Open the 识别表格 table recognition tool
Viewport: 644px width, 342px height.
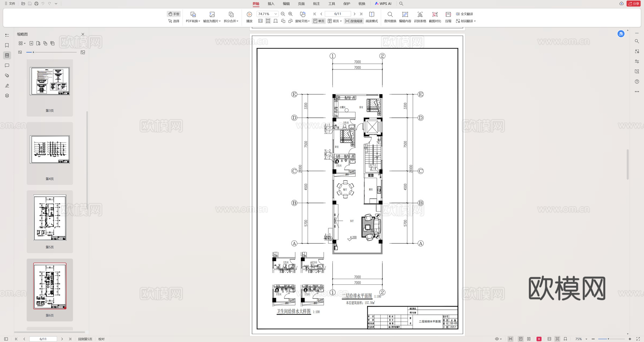point(420,16)
